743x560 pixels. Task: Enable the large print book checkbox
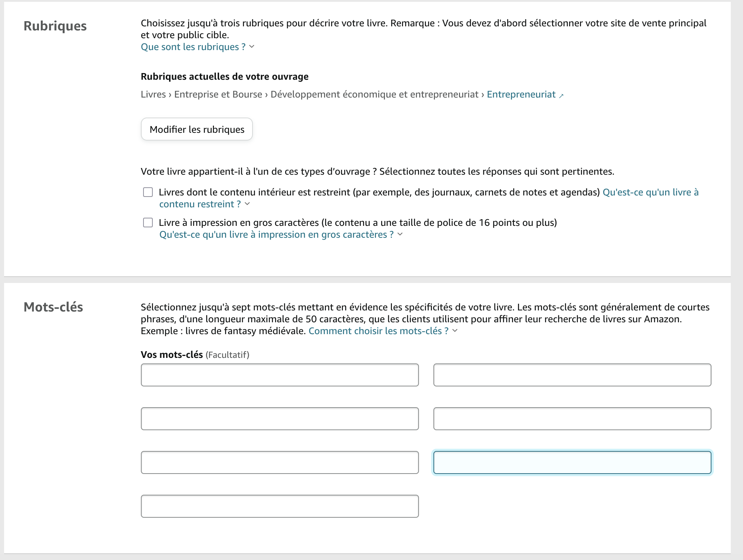148,223
